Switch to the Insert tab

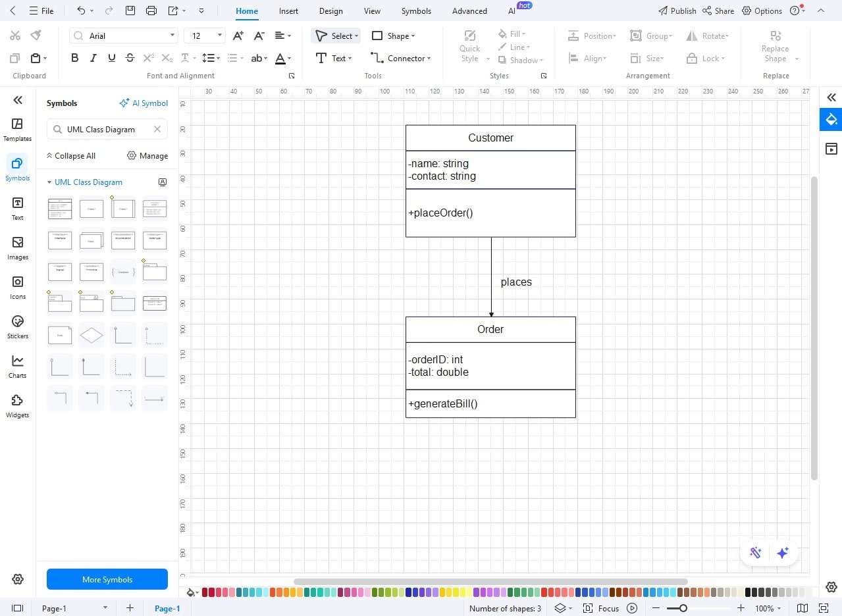coord(288,11)
